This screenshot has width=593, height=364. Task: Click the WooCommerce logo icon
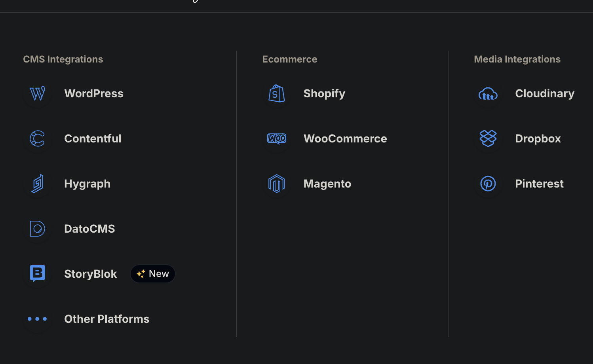[277, 139]
